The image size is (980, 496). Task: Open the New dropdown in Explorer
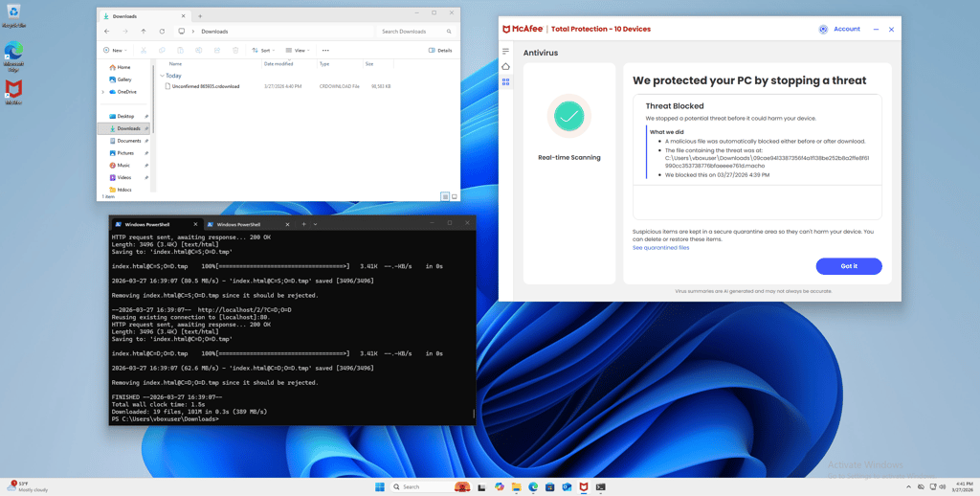pyautogui.click(x=116, y=50)
